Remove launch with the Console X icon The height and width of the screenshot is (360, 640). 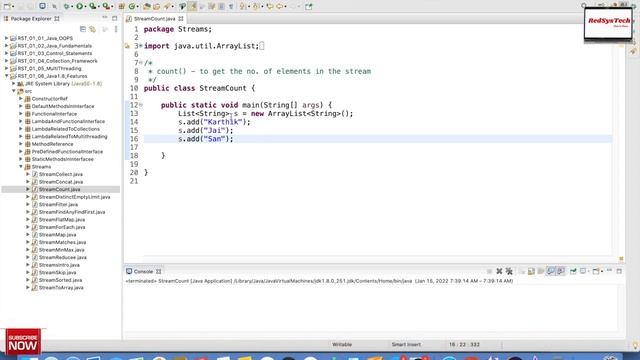coord(499,271)
